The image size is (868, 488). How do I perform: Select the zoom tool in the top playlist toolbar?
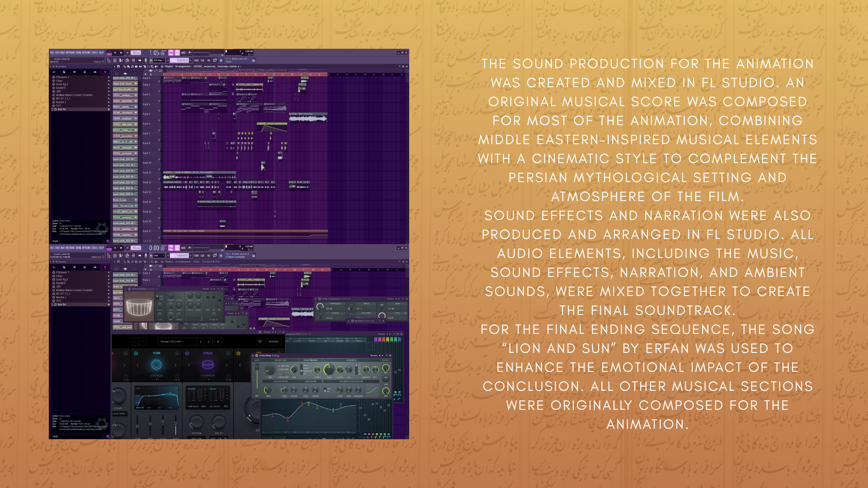(x=152, y=66)
